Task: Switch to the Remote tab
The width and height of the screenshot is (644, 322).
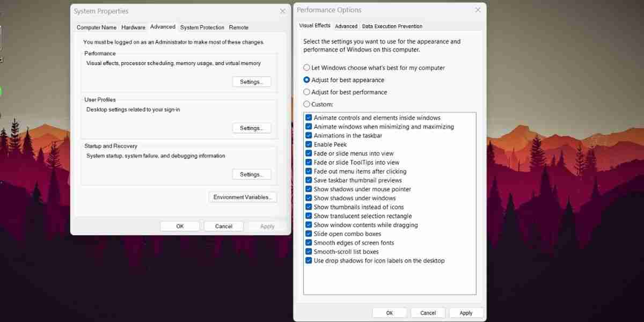Action: click(239, 27)
